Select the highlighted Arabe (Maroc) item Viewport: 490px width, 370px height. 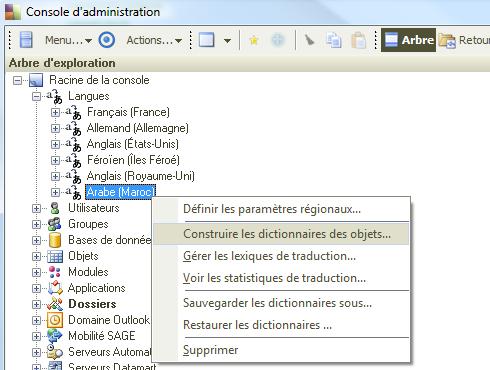121,192
